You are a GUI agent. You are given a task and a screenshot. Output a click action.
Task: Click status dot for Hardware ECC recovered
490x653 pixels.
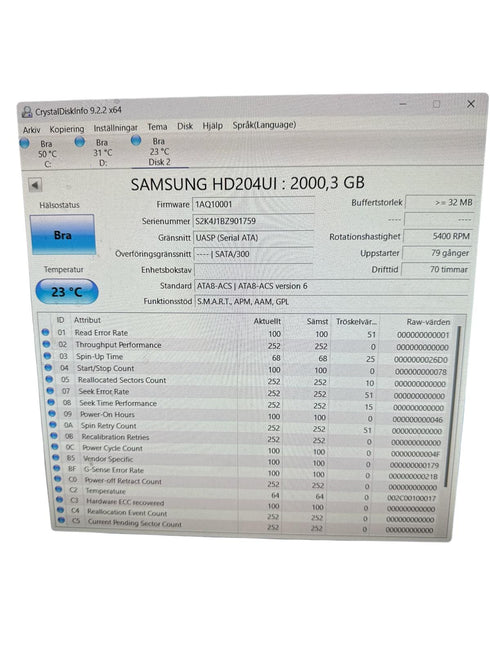click(60, 499)
